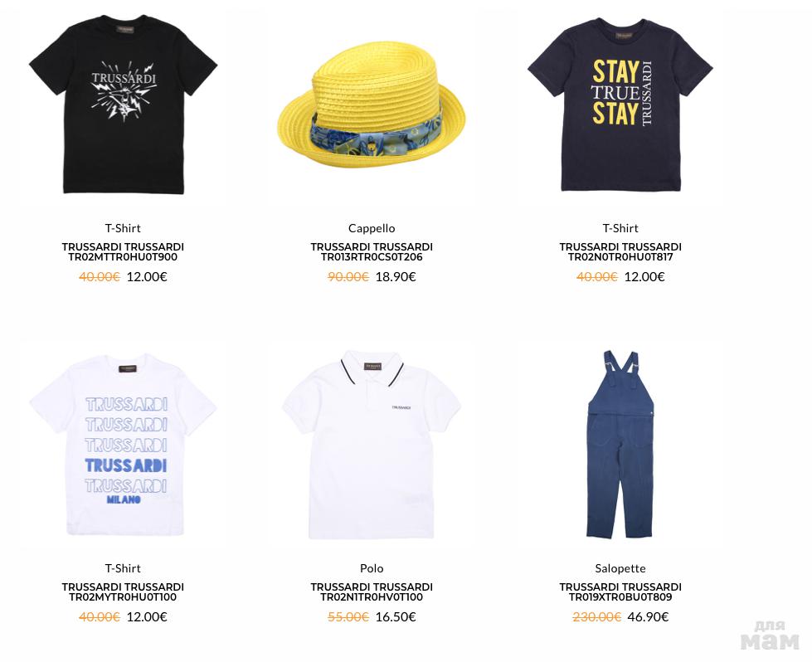Image resolution: width=812 pixels, height=662 pixels.
Task: Click the для мам watermark logo
Action: click(770, 635)
